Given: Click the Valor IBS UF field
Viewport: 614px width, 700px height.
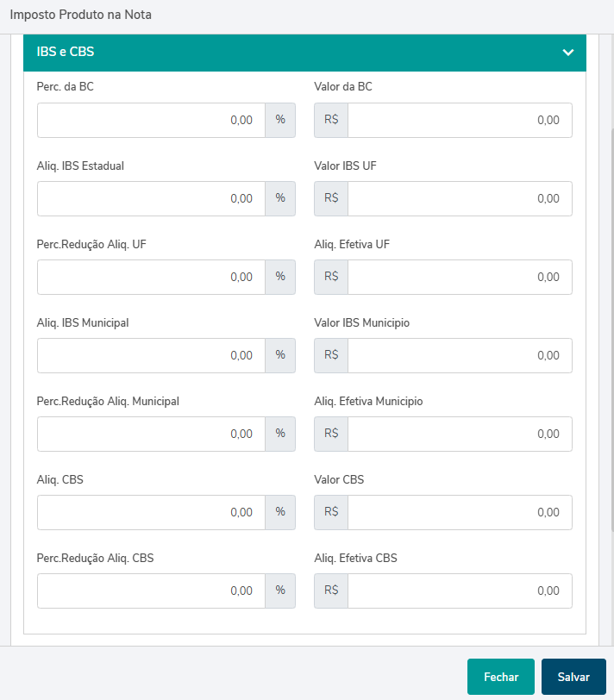Looking at the screenshot, I should (460, 198).
